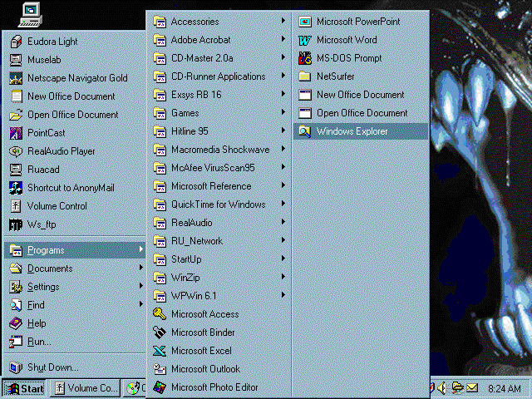Open the CD-Runner Applications group
Image resolution: width=532 pixels, height=399 pixels.
(x=219, y=76)
